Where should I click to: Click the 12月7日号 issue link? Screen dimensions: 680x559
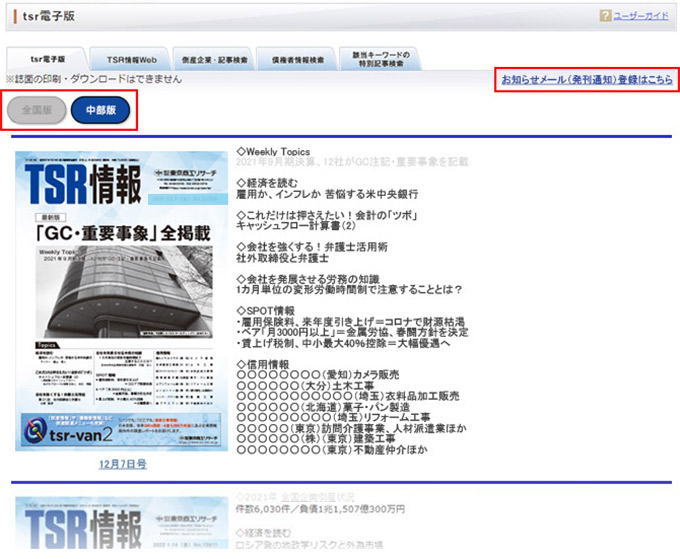click(123, 464)
